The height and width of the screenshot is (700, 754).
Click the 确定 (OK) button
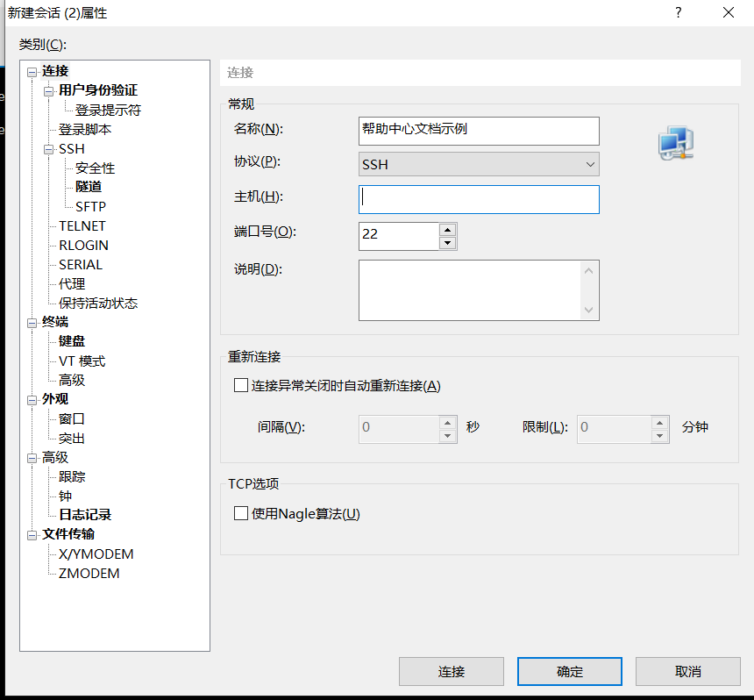point(569,671)
